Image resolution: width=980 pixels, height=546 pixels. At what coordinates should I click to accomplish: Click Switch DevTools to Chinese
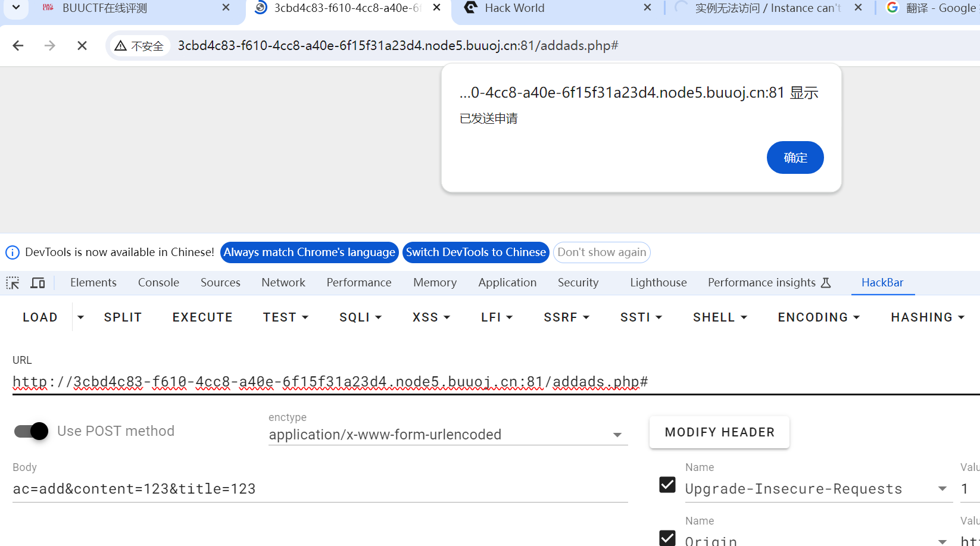476,252
